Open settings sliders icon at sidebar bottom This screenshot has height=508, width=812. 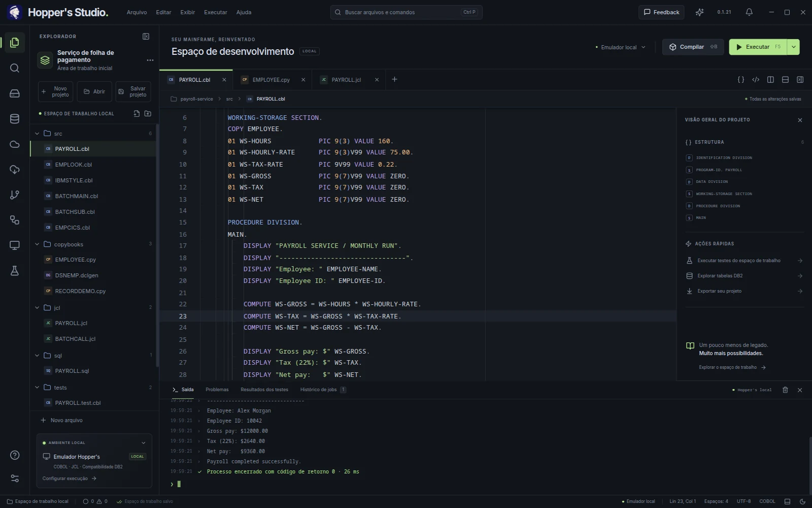pos(15,479)
